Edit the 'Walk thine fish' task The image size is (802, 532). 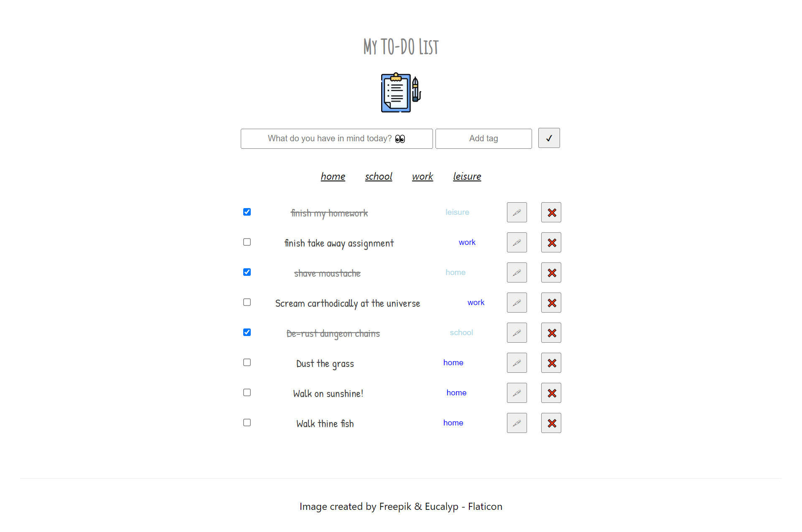517,423
